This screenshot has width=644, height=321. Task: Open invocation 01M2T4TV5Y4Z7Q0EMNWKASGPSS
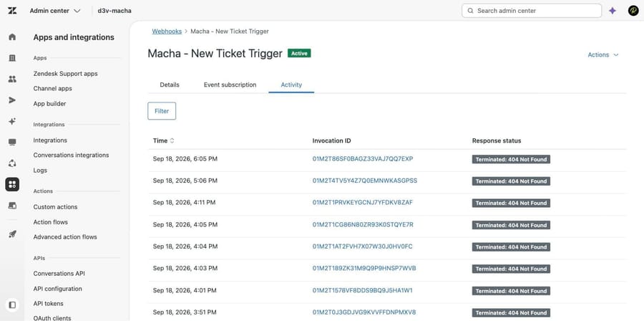click(x=365, y=181)
